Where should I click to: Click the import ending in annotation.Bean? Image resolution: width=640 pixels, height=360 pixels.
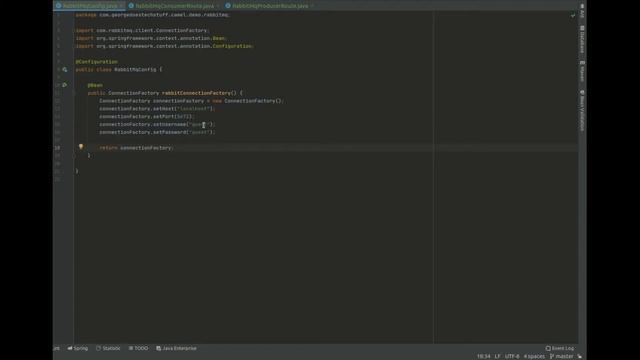point(151,38)
